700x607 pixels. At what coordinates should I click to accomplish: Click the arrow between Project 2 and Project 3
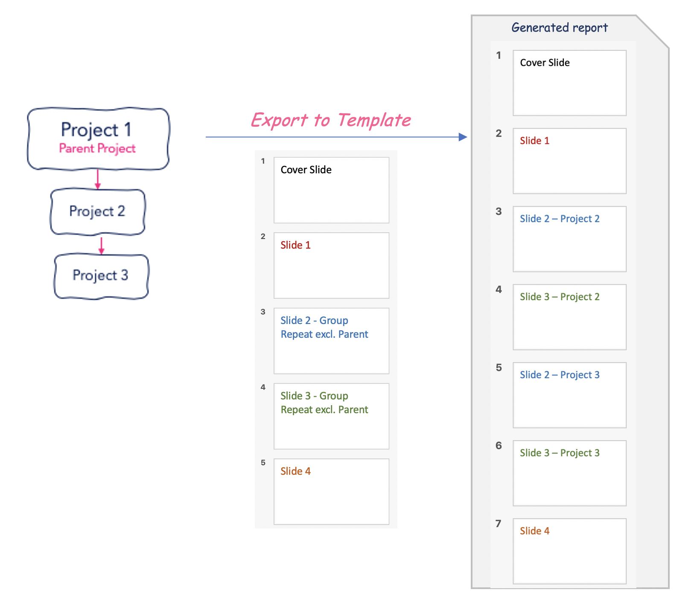101,245
